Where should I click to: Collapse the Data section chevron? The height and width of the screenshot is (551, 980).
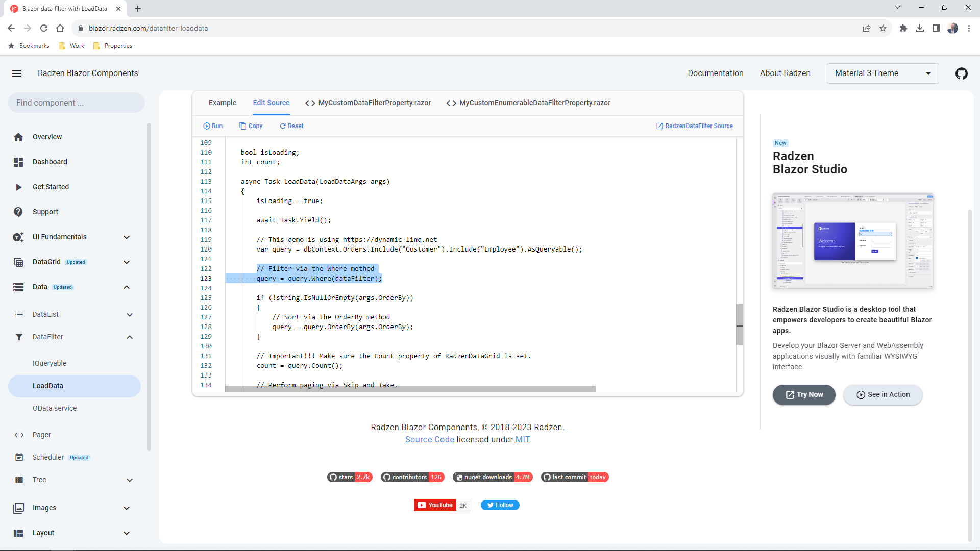127,287
